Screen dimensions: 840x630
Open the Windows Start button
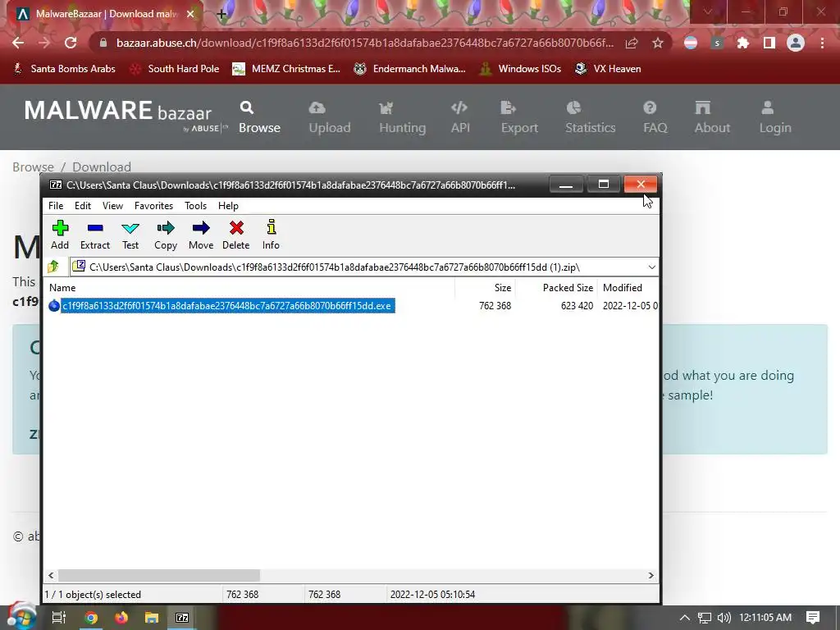[x=21, y=617]
